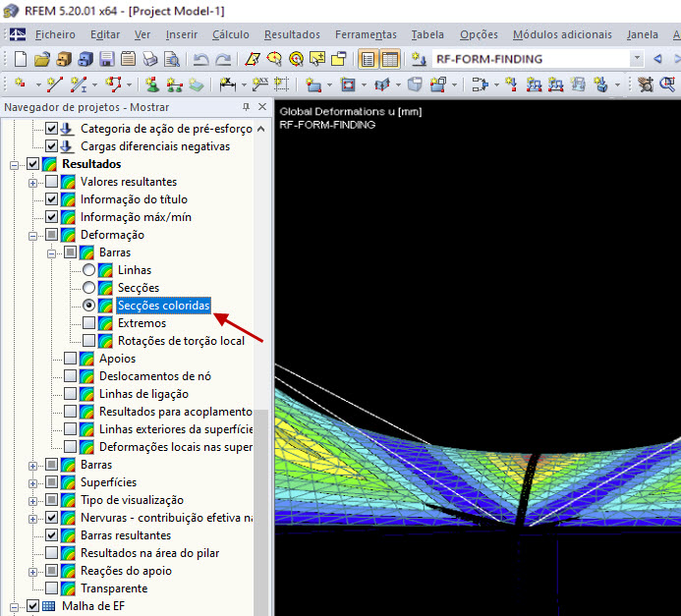Uncheck the Informação máx/mín checkbox

click(52, 217)
